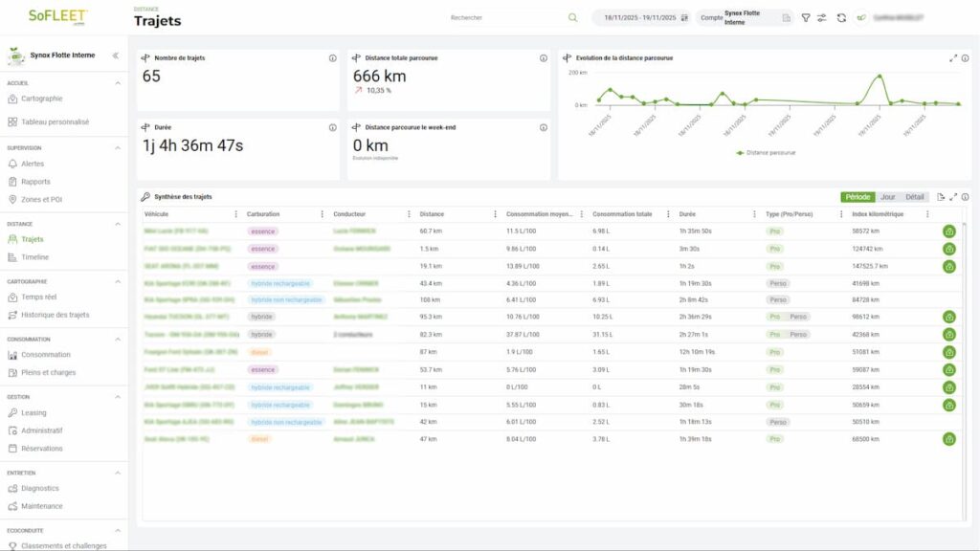This screenshot has width=980, height=551.
Task: Open Carburation column options menu
Action: 322,214
